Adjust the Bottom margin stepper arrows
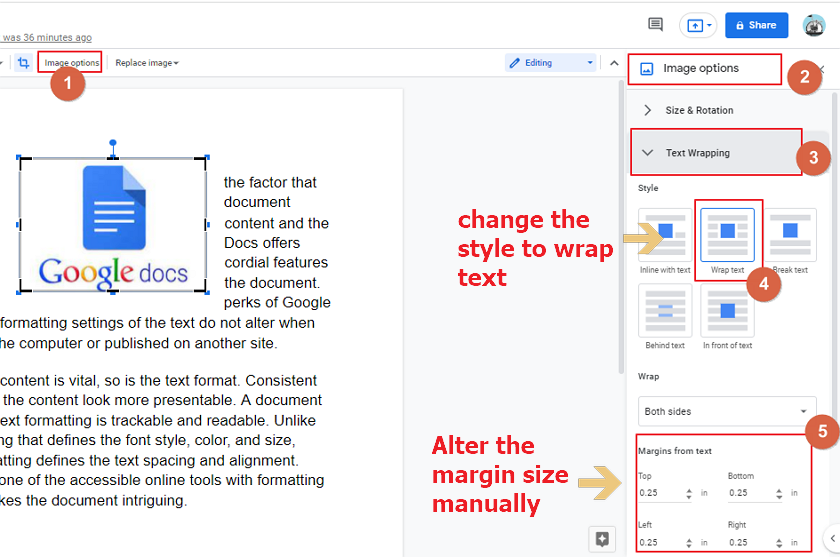Viewport: 840px width, 557px height. click(779, 493)
